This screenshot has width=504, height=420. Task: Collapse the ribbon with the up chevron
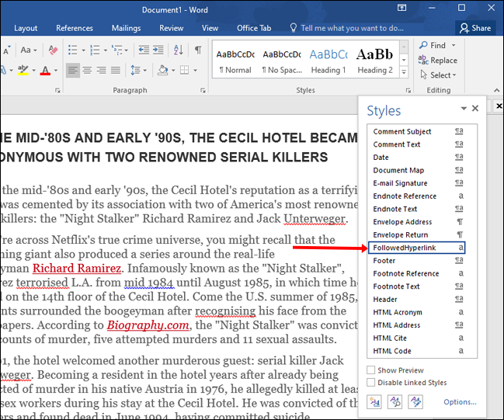[496, 91]
